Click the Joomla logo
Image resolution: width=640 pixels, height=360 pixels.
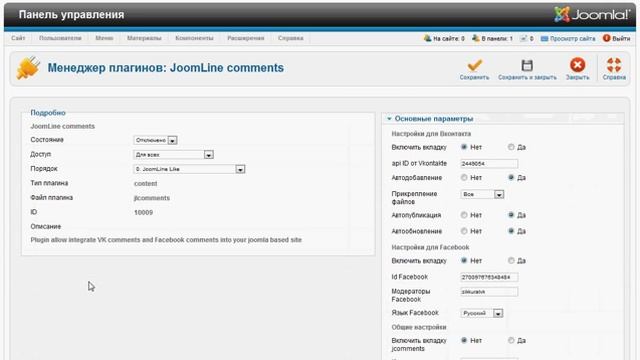(592, 14)
